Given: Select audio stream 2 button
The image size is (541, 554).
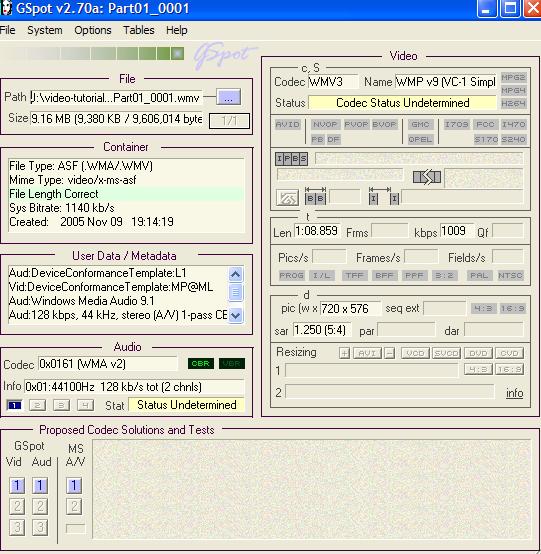Looking at the screenshot, I should [37, 405].
